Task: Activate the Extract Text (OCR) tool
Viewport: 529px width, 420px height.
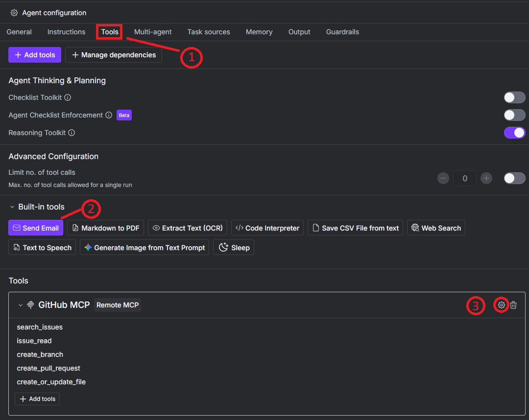Action: click(x=187, y=228)
